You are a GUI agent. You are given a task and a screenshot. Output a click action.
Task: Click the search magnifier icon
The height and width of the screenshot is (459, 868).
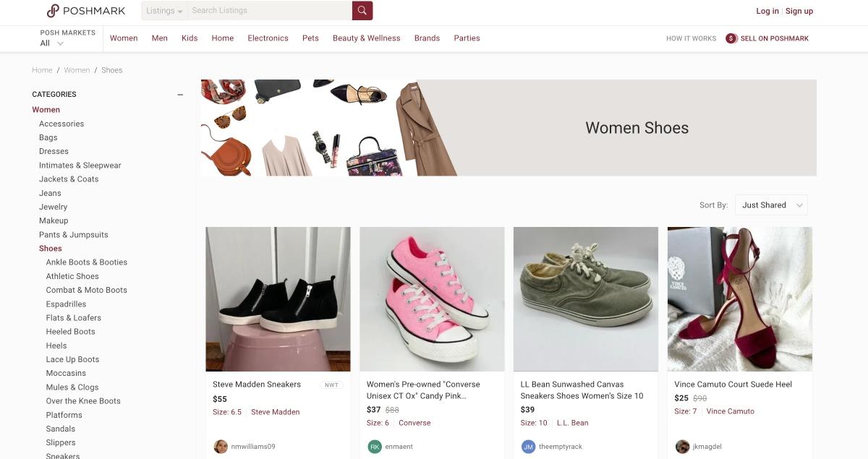361,10
